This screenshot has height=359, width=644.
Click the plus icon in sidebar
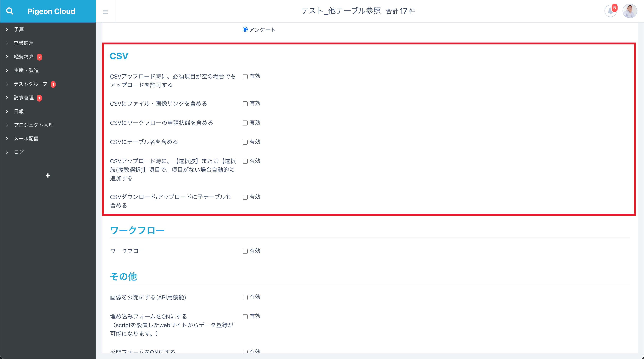(x=48, y=176)
